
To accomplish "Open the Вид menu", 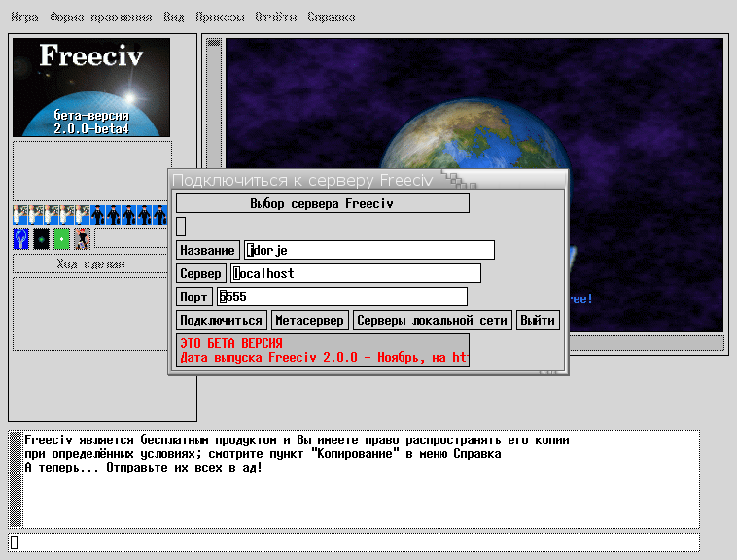I will pyautogui.click(x=174, y=17).
